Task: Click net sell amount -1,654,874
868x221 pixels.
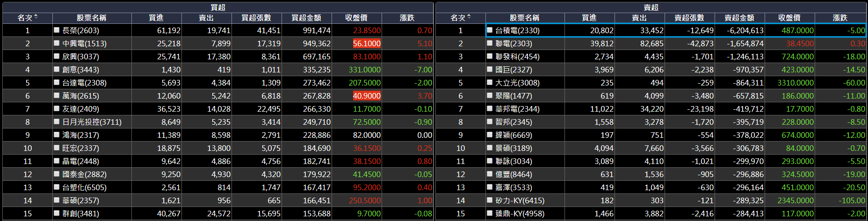Action: pos(745,43)
